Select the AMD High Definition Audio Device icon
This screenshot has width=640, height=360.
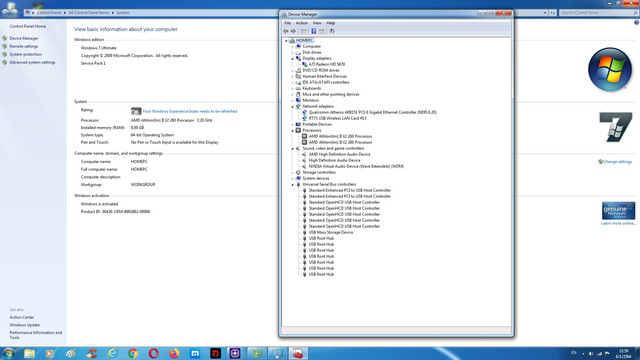pos(304,154)
